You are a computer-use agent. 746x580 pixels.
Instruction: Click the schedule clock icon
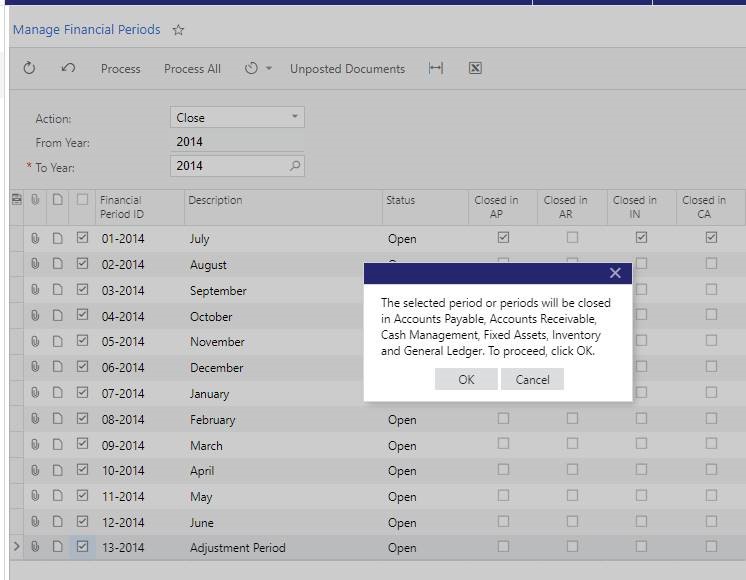251,69
